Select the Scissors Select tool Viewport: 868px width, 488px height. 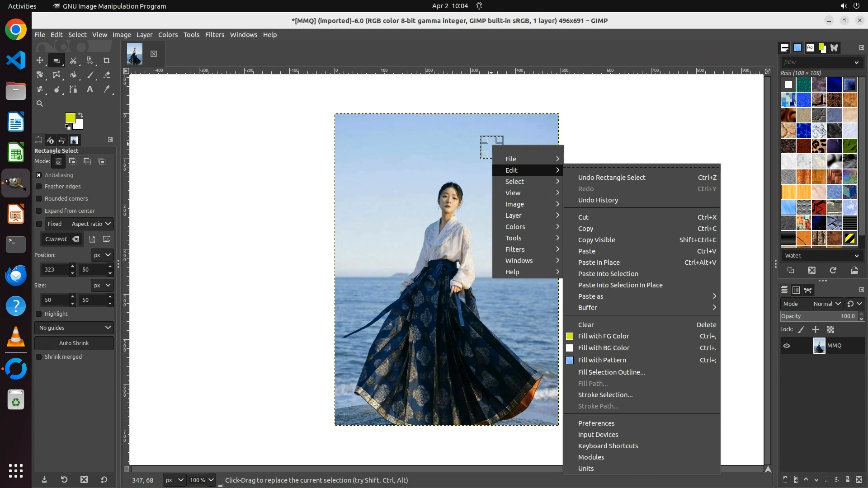click(x=73, y=60)
